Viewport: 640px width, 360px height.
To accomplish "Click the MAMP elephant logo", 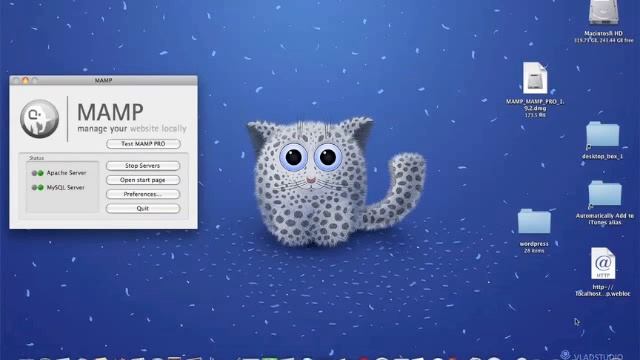I will [x=40, y=119].
